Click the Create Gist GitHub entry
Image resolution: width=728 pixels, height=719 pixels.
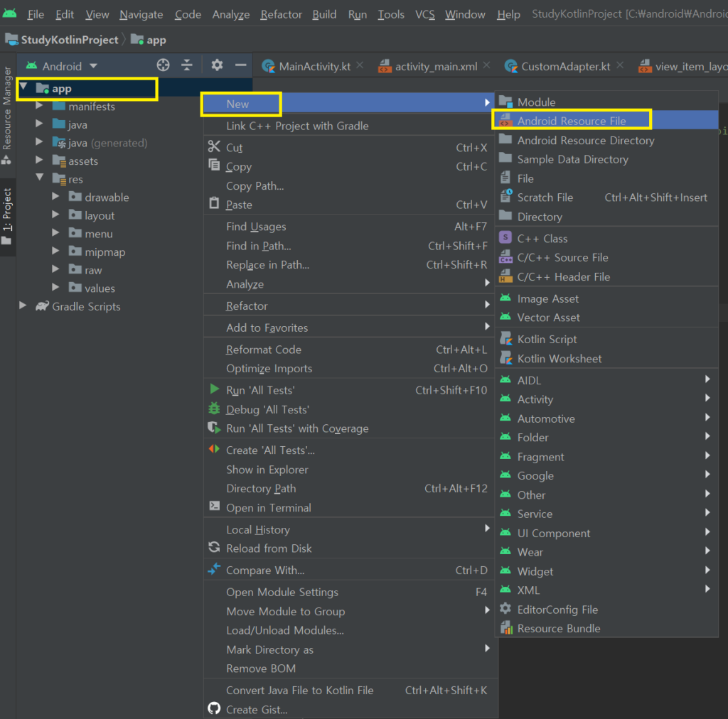click(x=257, y=709)
